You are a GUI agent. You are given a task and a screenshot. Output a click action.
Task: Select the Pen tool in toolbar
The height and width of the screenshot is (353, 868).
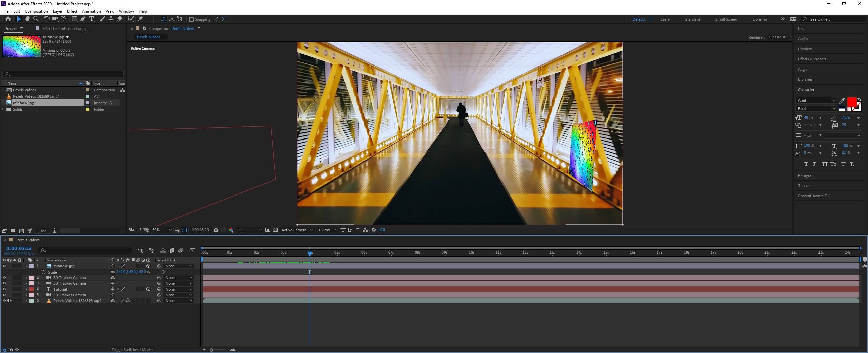[x=83, y=19]
